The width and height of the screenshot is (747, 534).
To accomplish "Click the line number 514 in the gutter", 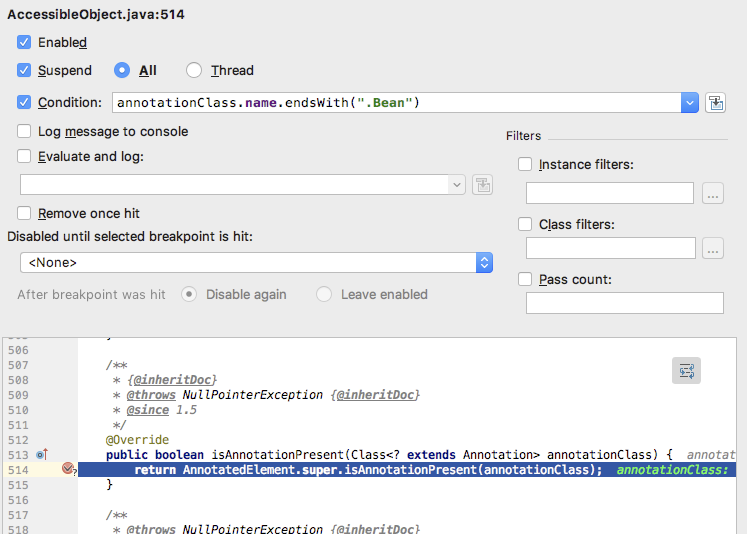I will coord(18,470).
